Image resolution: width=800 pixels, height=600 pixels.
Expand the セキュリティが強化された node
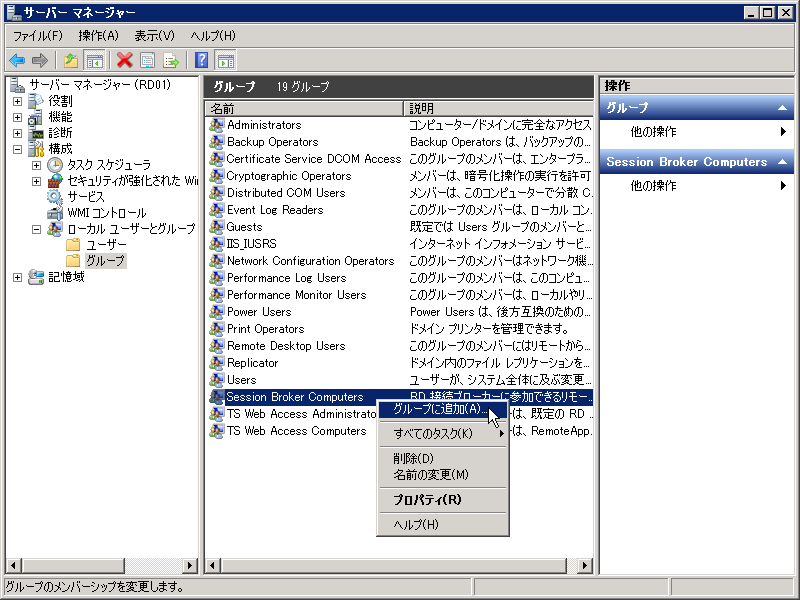pos(36,181)
